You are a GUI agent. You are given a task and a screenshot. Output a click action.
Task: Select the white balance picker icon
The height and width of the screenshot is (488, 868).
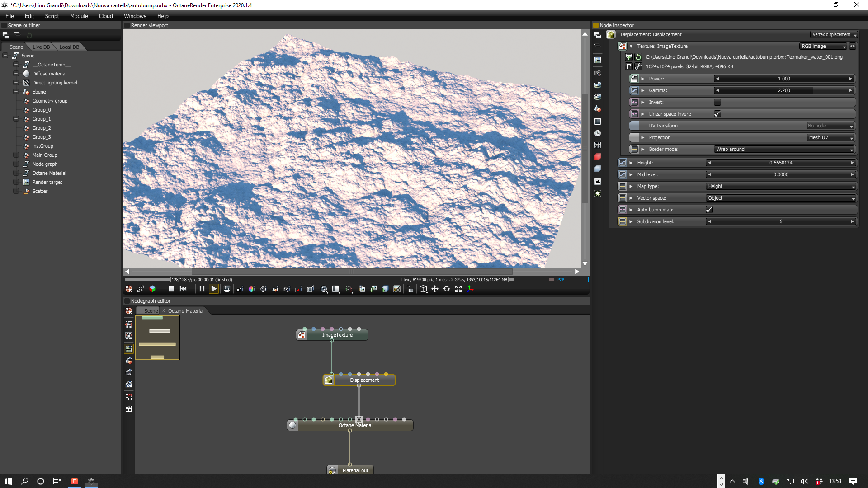[251, 289]
